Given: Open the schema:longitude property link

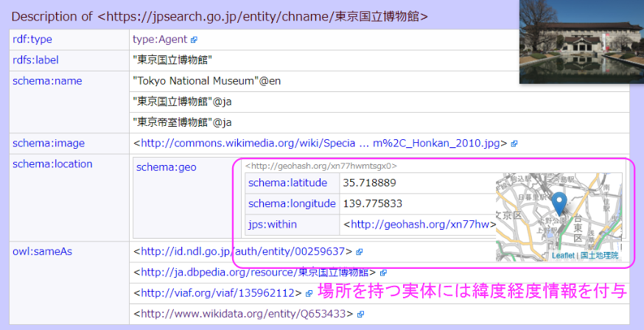Looking at the screenshot, I should click(292, 203).
